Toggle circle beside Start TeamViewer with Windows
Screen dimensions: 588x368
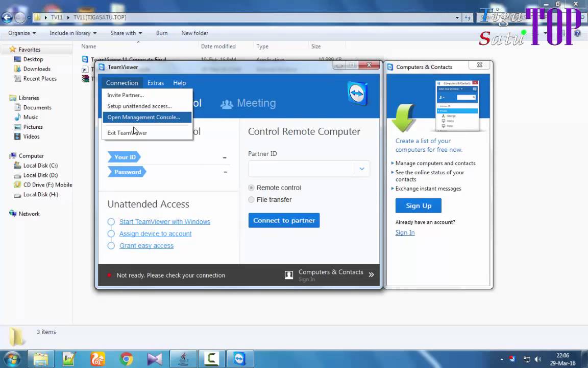[111, 222]
